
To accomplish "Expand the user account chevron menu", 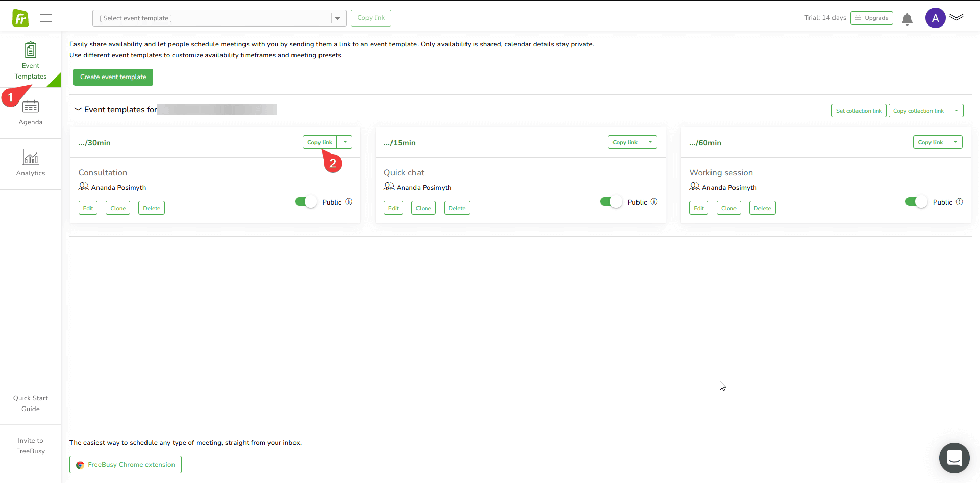I will click(957, 17).
